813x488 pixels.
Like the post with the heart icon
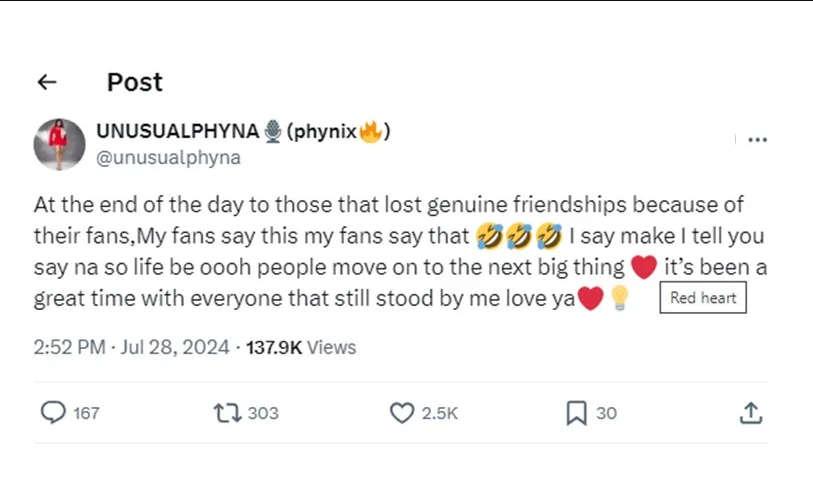click(x=402, y=413)
